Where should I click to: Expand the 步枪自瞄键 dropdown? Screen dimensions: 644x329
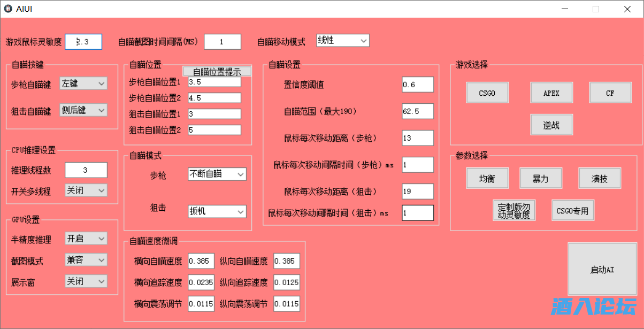(x=83, y=83)
